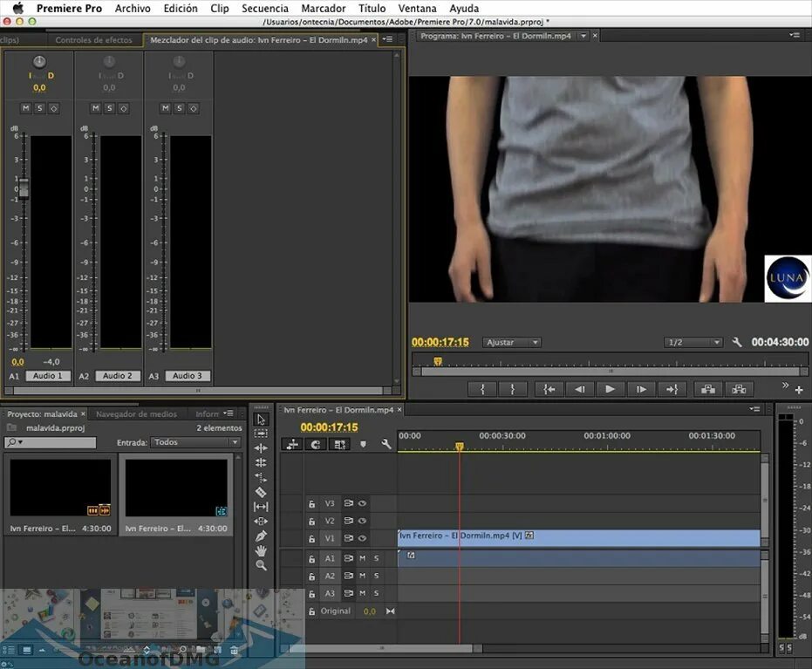Open the Program monitor panel menu
This screenshot has height=669, width=812.
pyautogui.click(x=795, y=35)
